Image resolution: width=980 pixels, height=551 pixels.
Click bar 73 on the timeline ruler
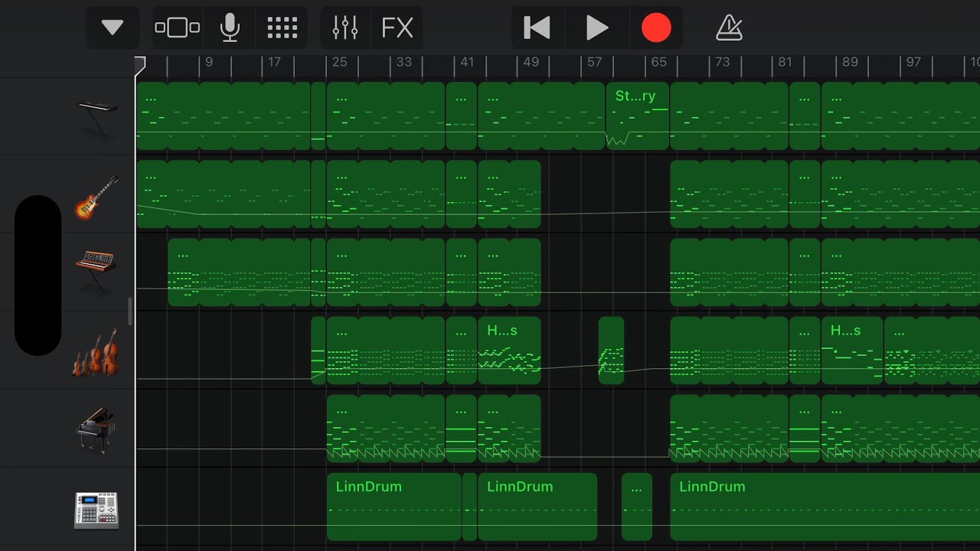click(x=722, y=63)
